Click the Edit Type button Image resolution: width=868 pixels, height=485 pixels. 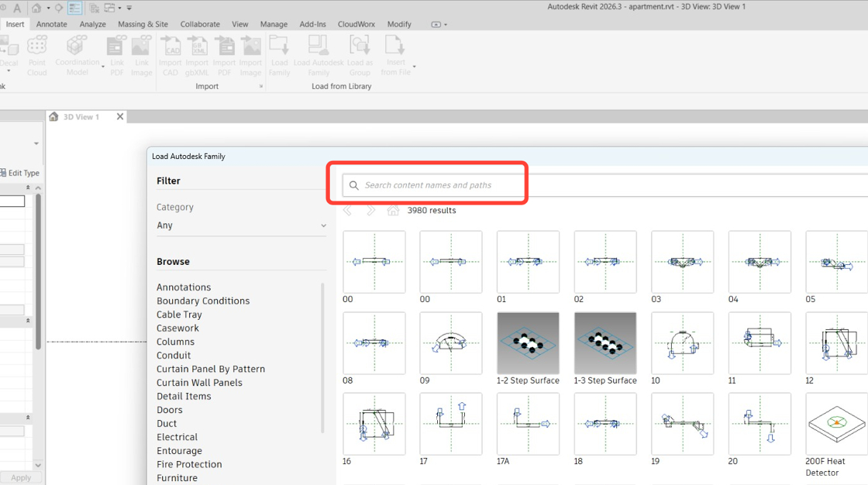click(20, 174)
